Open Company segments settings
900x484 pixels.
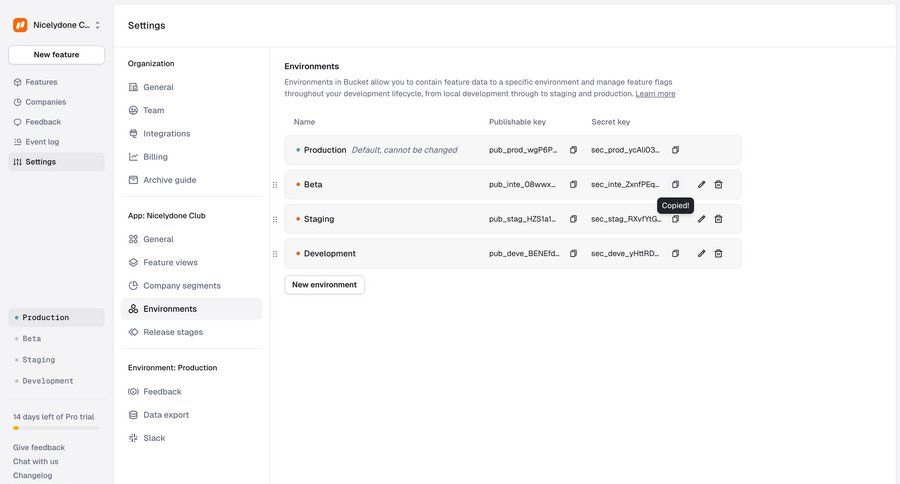(x=192, y=285)
